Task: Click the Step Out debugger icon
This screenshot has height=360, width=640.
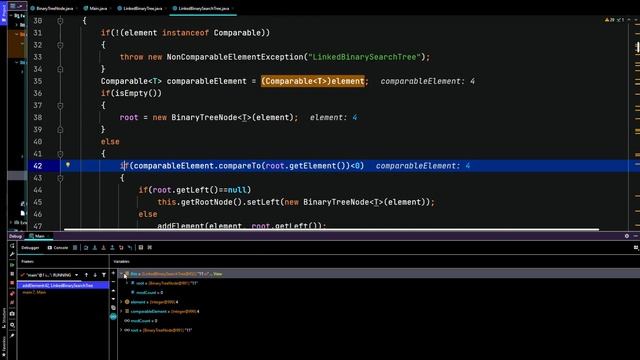Action: (x=112, y=247)
